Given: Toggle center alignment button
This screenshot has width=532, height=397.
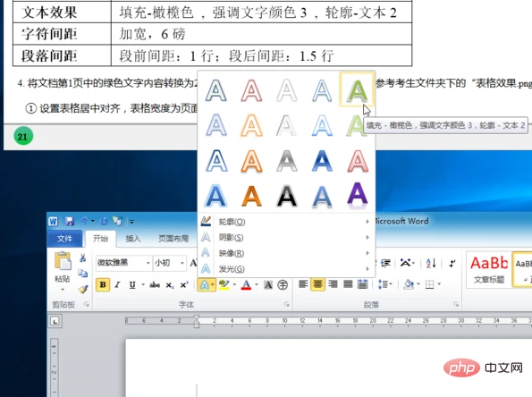Looking at the screenshot, I should click(x=318, y=284).
